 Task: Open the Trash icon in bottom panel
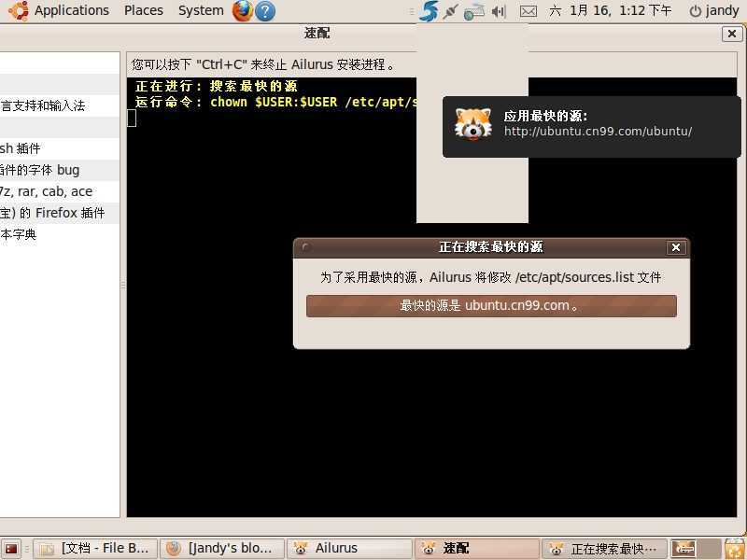click(x=735, y=549)
